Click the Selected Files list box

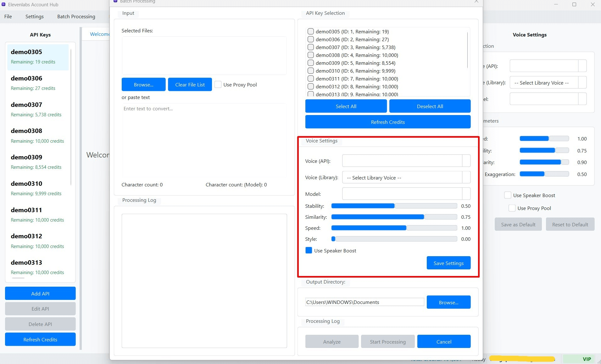(x=204, y=56)
